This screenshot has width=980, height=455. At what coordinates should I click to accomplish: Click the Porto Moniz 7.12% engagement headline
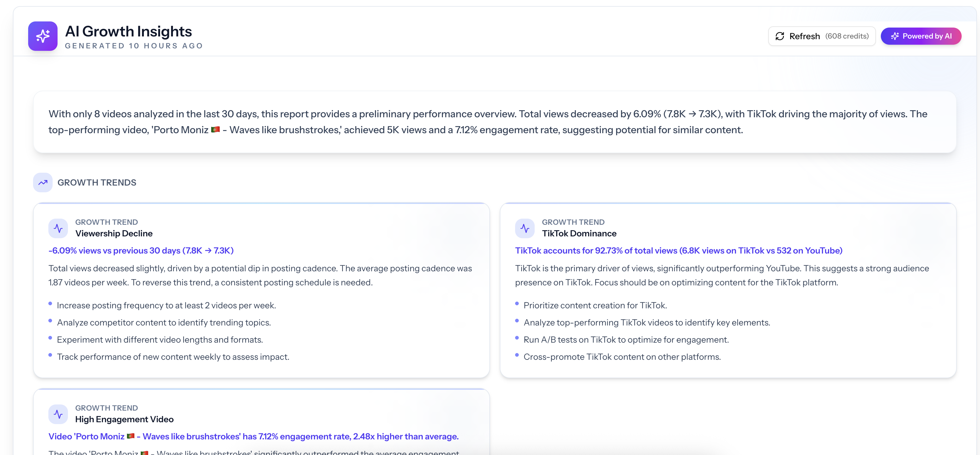point(253,436)
